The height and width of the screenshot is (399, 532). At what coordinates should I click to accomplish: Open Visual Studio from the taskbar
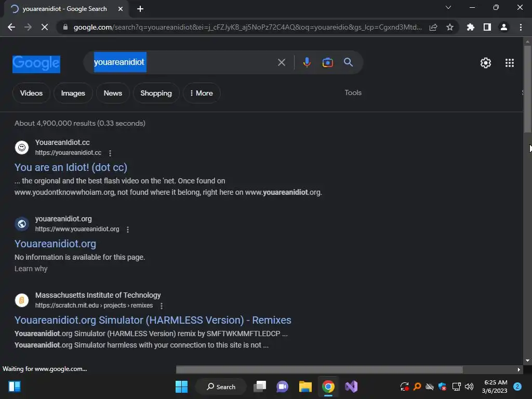[351, 387]
